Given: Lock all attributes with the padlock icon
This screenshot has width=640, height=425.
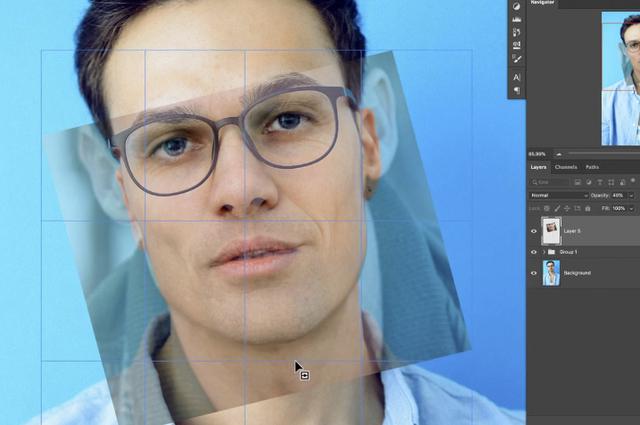Looking at the screenshot, I should point(588,209).
